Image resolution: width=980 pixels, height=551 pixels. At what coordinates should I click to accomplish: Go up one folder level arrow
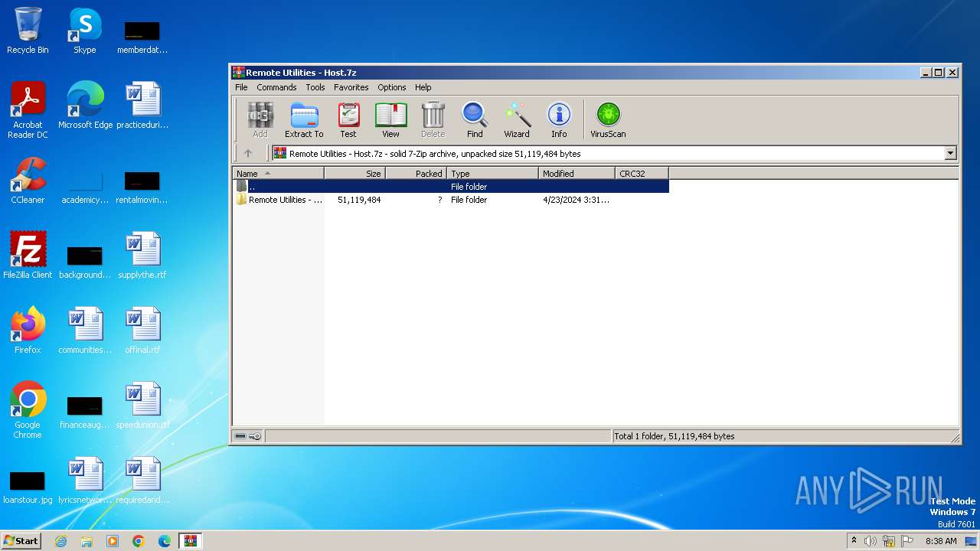tap(247, 153)
